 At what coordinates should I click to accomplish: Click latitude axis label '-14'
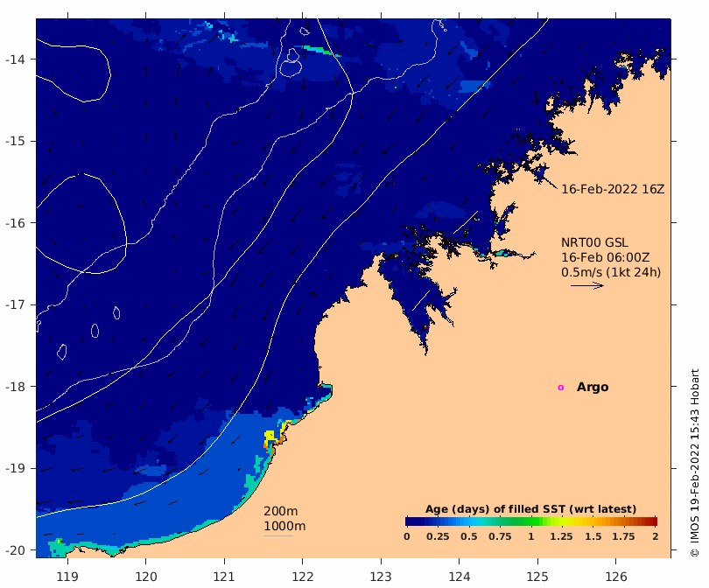click(15, 59)
